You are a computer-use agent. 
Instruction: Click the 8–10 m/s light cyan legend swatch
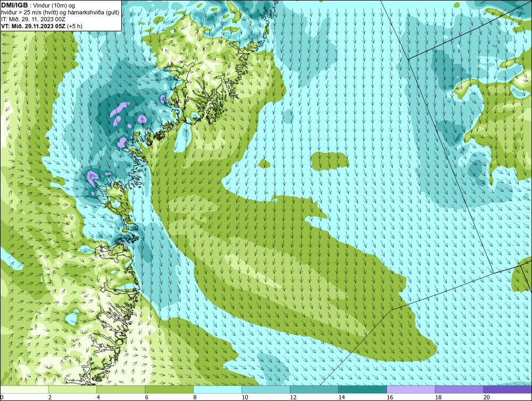(218, 389)
